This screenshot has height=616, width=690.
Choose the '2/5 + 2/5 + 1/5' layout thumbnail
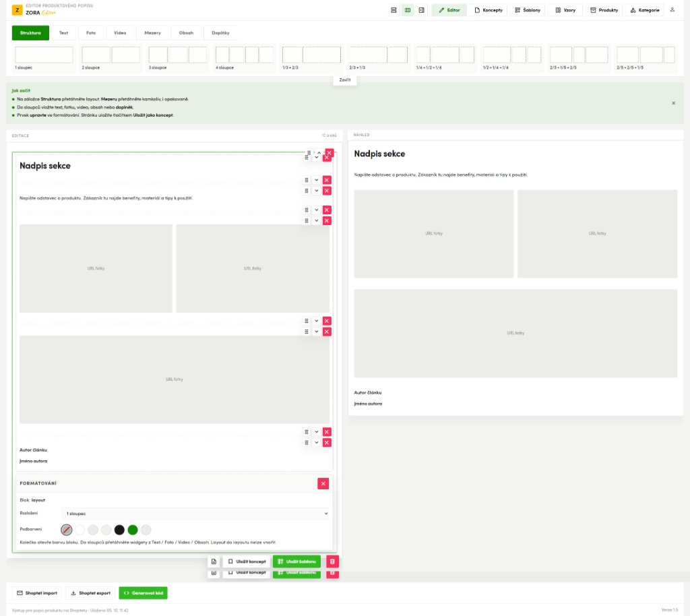tap(646, 58)
